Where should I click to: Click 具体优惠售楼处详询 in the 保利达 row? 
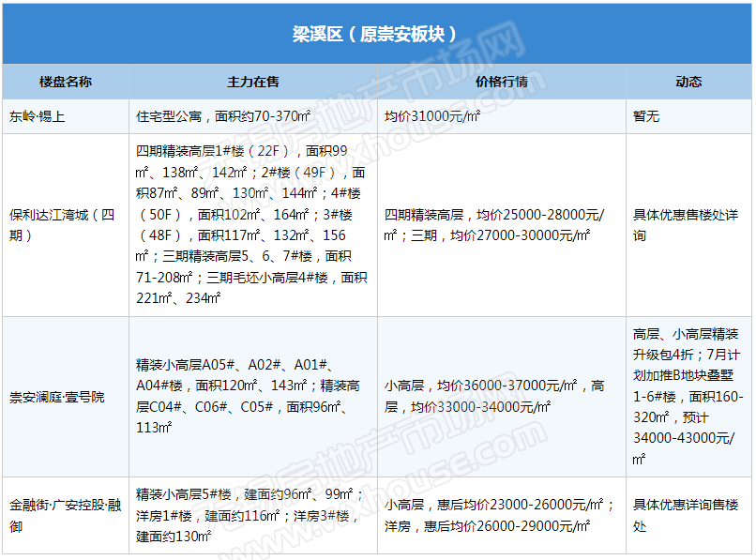(x=686, y=225)
